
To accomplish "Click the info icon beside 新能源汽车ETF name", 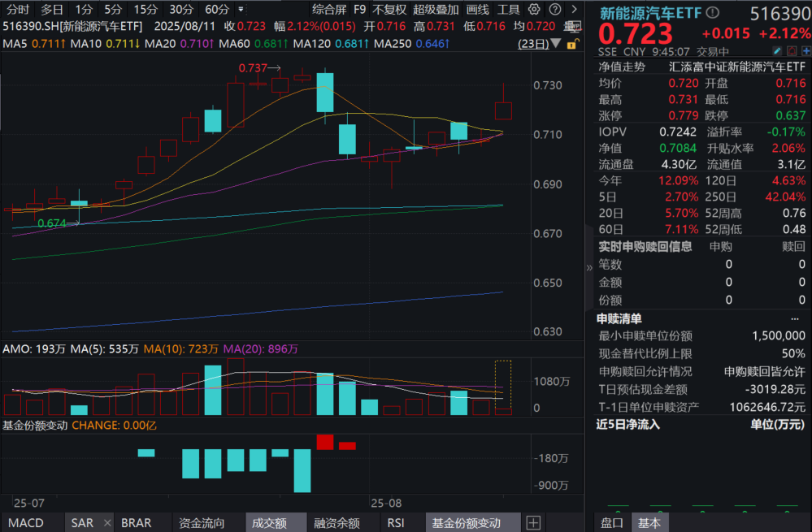I will pos(713,11).
